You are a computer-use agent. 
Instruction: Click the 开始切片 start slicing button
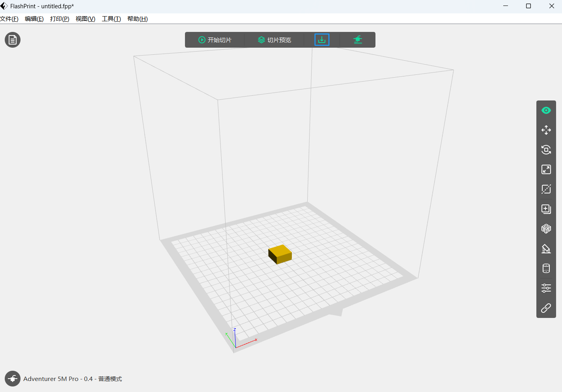click(215, 40)
